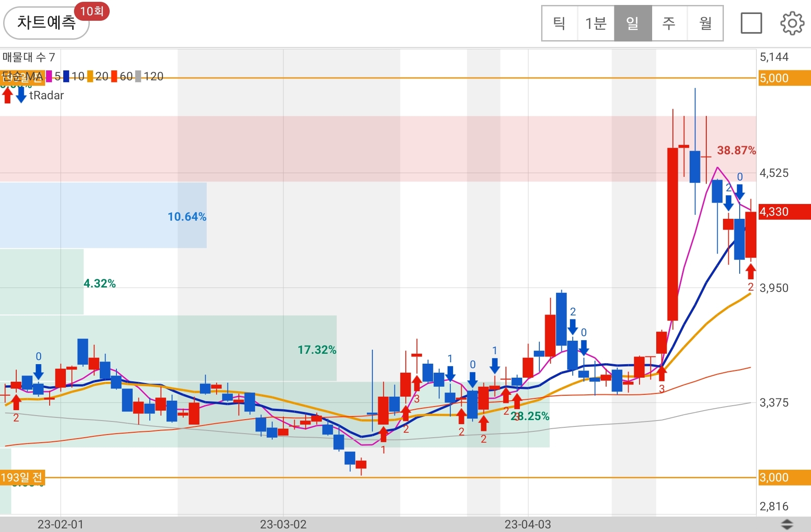This screenshot has width=811, height=532.
Task: Click the 5,144 price axis label
Action: pos(774,57)
